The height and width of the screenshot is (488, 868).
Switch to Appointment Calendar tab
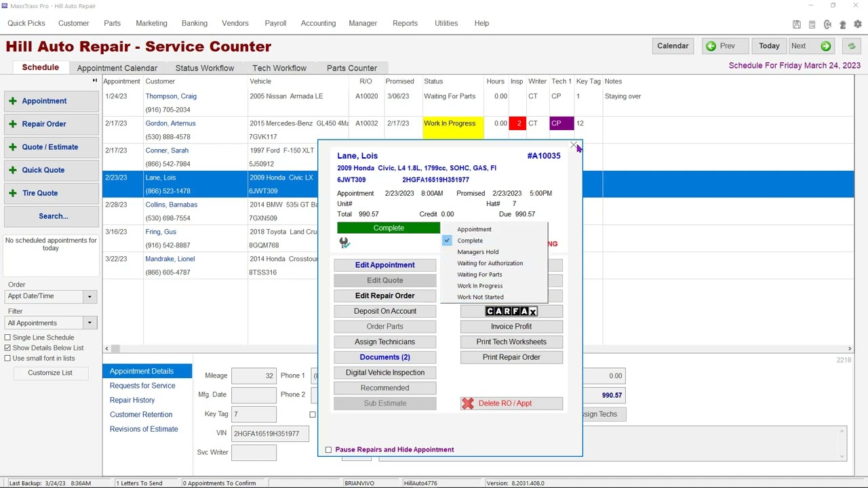(x=117, y=68)
